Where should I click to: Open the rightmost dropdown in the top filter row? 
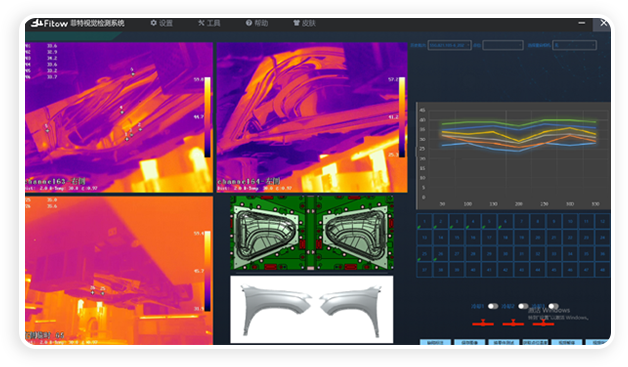574,45
